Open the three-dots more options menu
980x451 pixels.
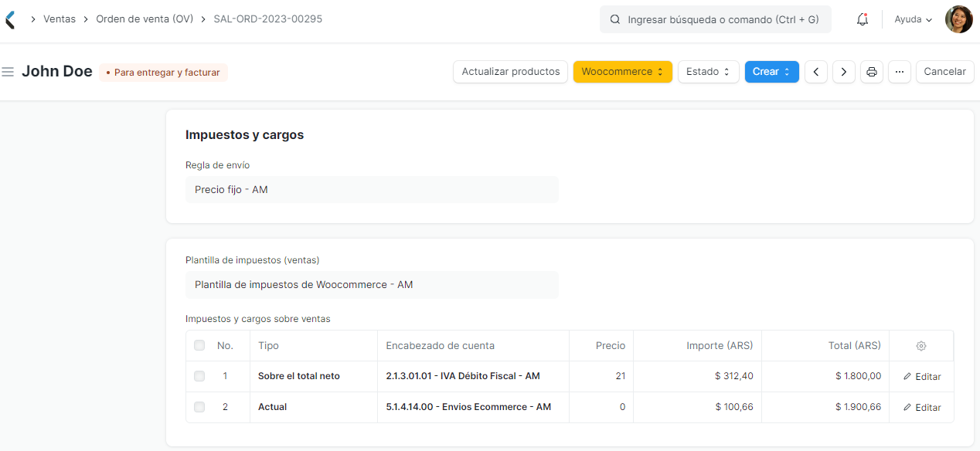tap(900, 72)
